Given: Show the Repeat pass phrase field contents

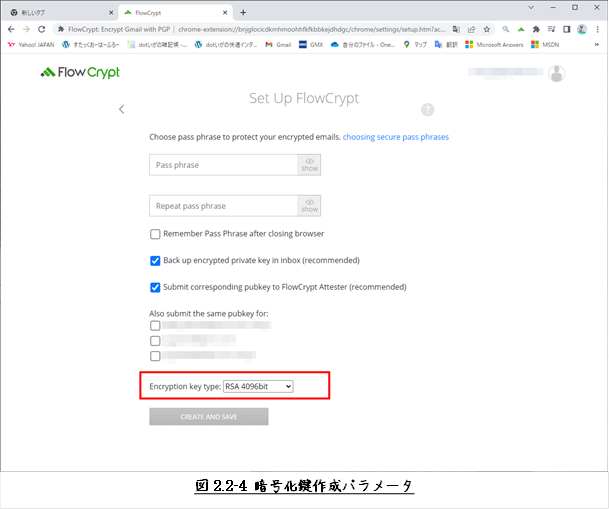Looking at the screenshot, I should (x=309, y=206).
